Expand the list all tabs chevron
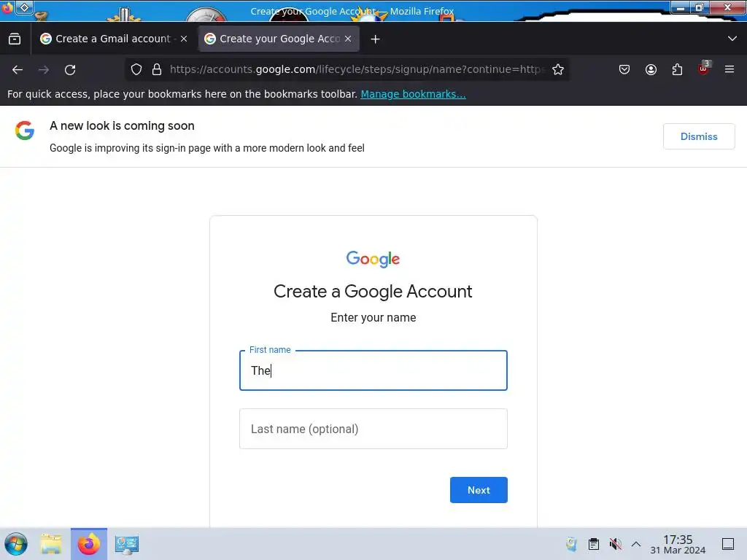Viewport: 747px width, 560px height. [x=732, y=39]
